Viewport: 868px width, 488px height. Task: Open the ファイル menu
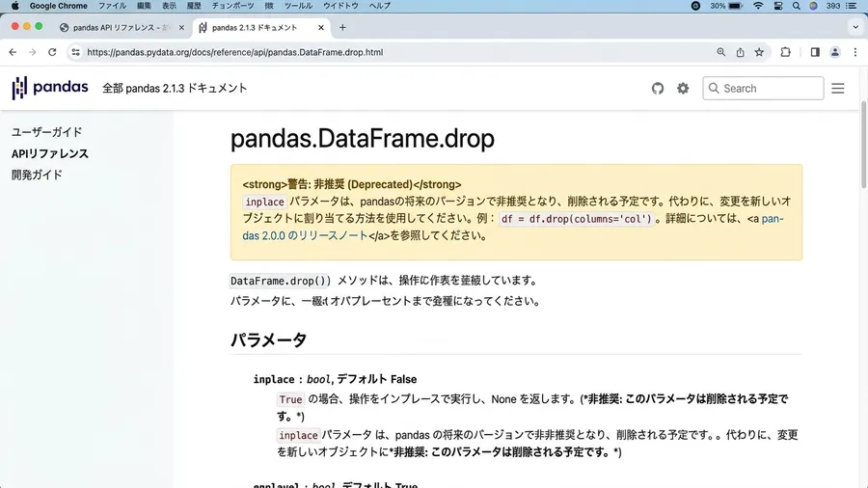pos(113,6)
